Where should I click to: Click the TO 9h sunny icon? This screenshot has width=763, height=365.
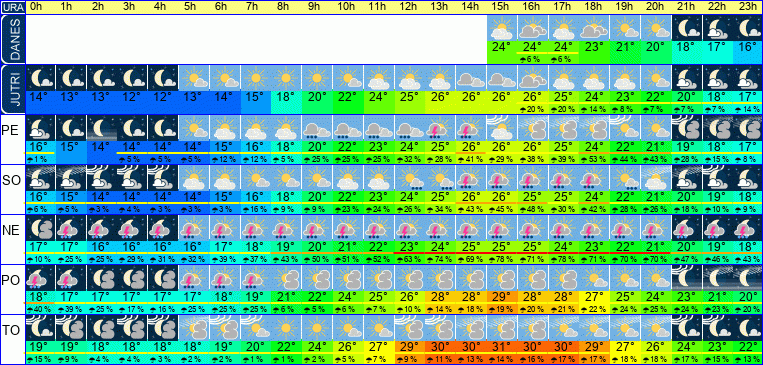[317, 327]
